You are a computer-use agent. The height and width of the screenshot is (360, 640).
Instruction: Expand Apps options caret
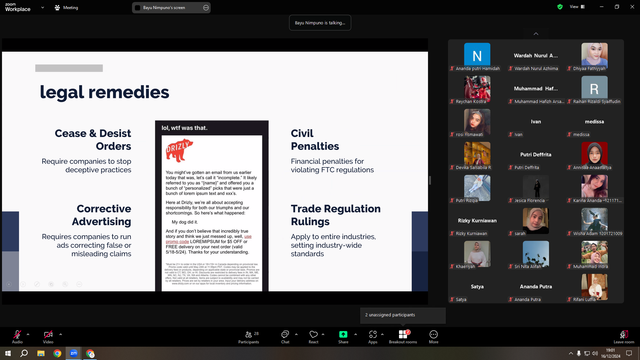click(382, 334)
